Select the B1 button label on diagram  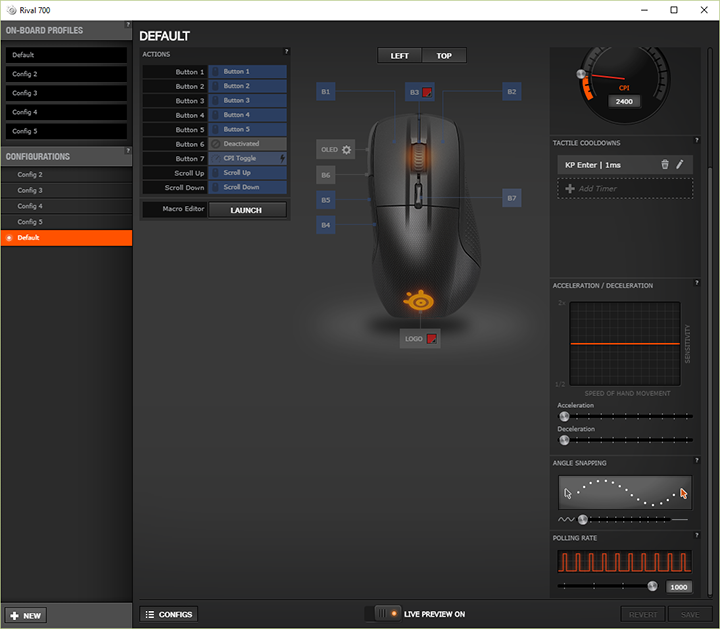325,92
